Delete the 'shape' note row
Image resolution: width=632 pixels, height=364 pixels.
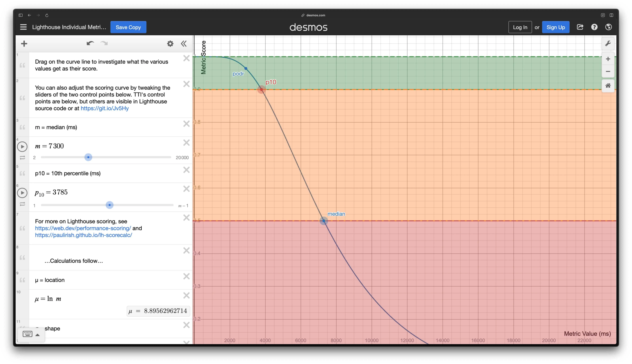pyautogui.click(x=186, y=325)
